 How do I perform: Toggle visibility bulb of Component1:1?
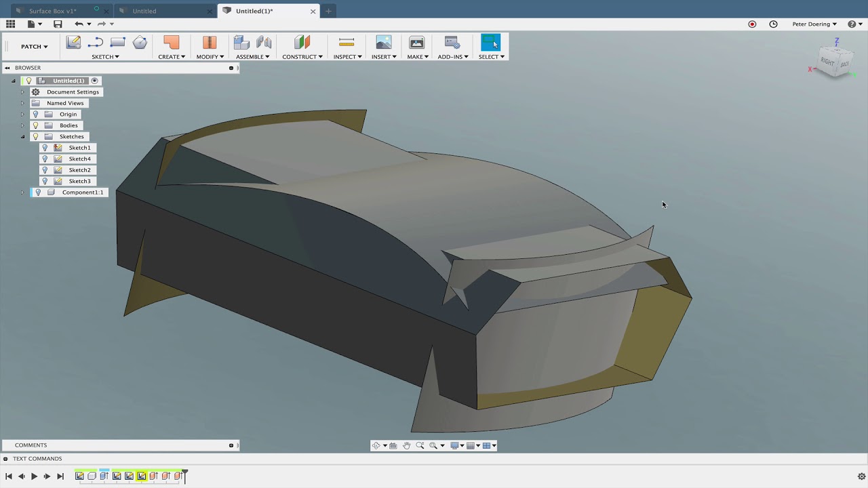coord(38,192)
